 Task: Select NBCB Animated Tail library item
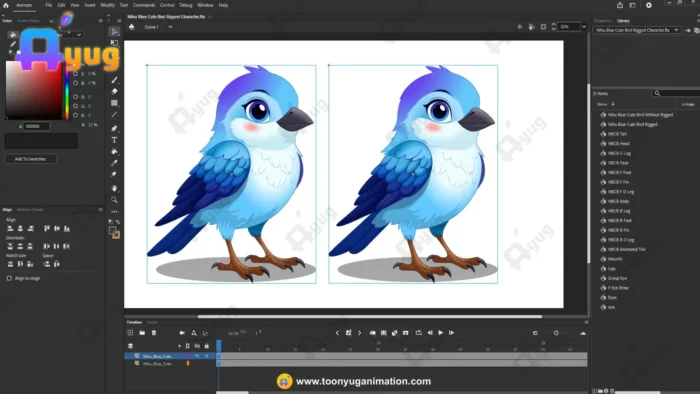tap(626, 249)
